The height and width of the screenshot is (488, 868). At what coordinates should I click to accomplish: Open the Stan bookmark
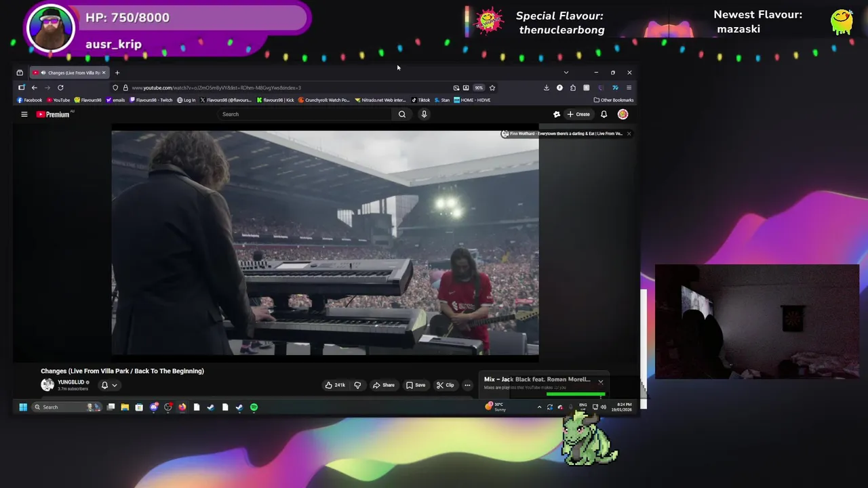coord(442,100)
